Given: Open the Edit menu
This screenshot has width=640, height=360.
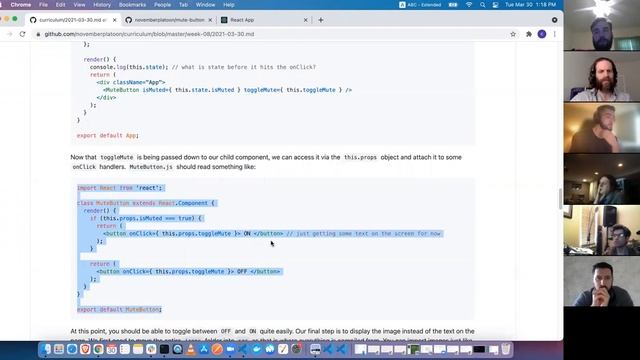Looking at the screenshot, I should [60, 4].
